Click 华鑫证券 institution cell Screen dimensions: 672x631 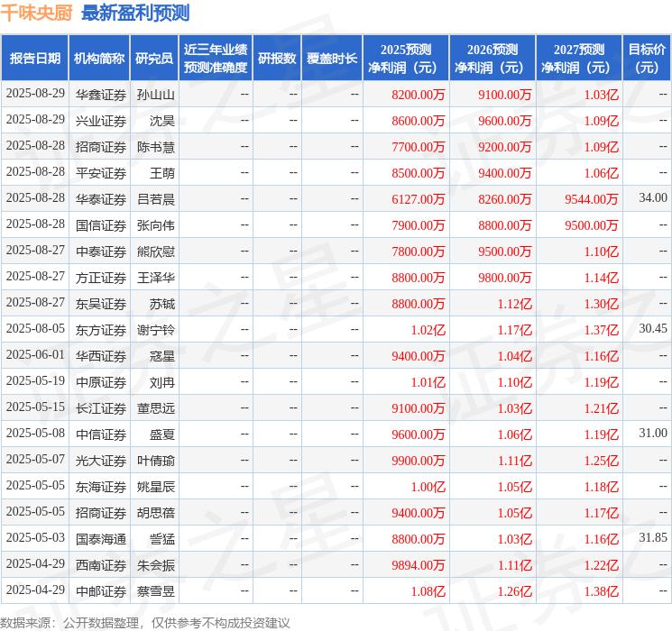tap(101, 95)
